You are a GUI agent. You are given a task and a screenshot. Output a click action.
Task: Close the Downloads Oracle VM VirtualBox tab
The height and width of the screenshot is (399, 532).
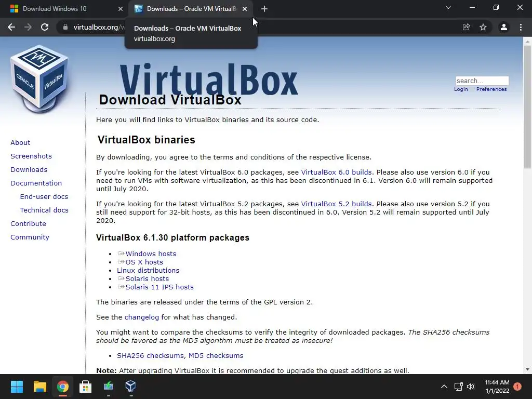tap(245, 9)
